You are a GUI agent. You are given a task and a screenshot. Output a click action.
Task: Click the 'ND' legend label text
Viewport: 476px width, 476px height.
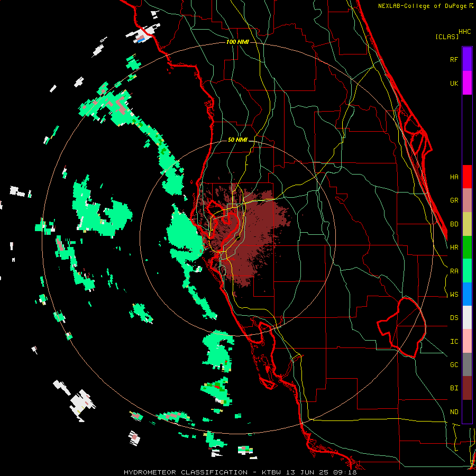tap(454, 412)
